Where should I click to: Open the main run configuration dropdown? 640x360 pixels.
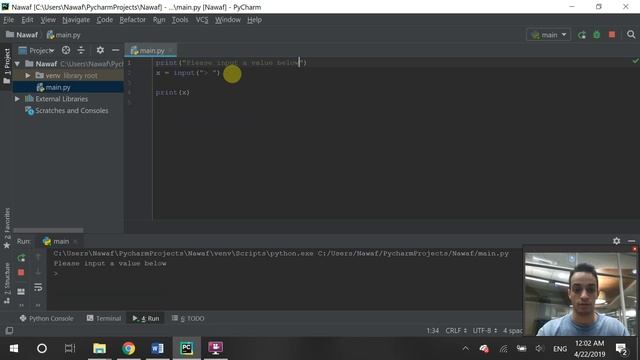click(549, 35)
